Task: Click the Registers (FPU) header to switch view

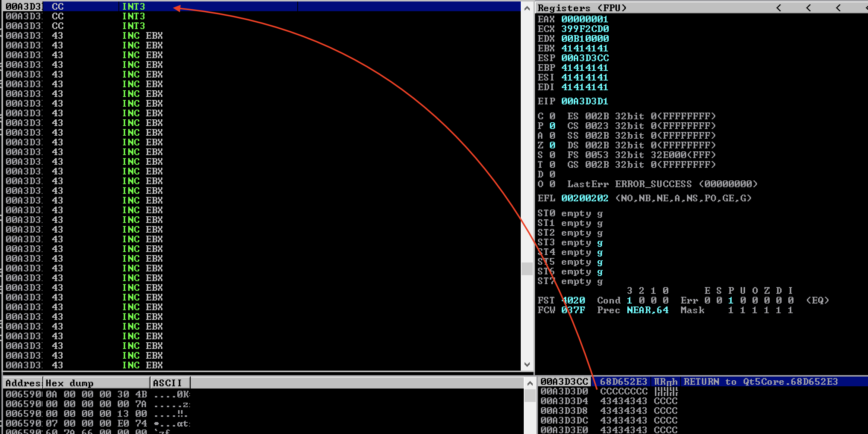Action: coord(582,8)
